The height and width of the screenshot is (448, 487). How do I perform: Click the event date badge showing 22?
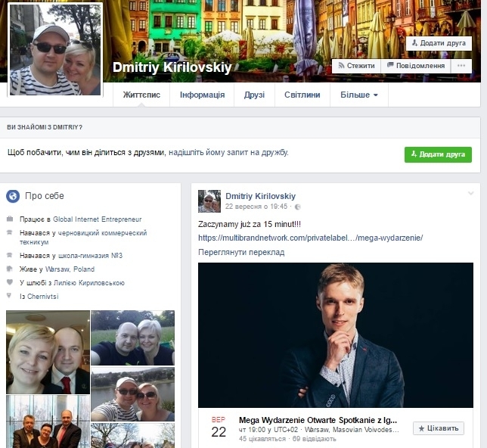(x=218, y=427)
